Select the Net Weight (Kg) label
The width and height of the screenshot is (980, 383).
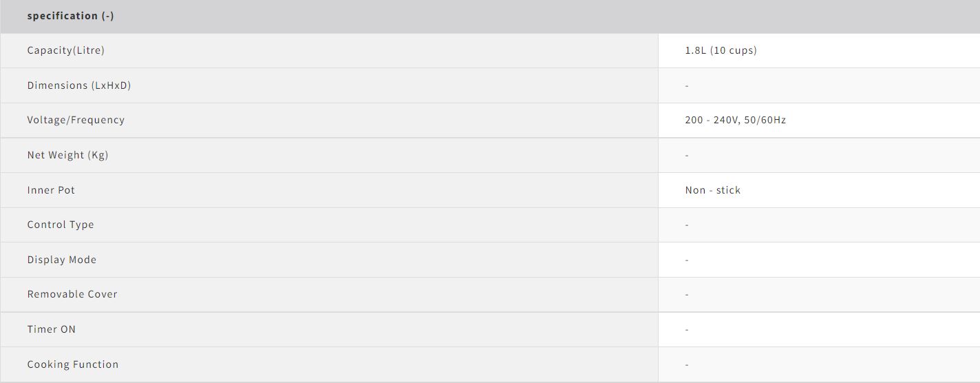tap(67, 155)
